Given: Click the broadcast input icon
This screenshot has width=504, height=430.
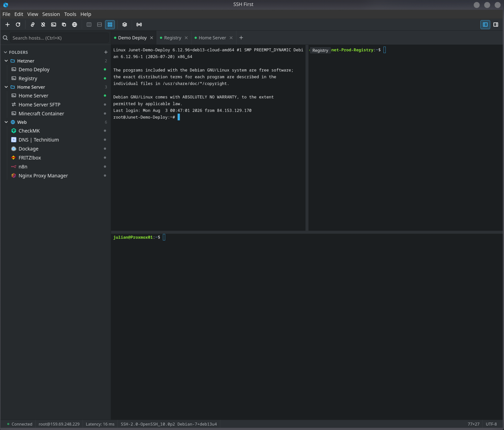Looking at the screenshot, I should coord(139,24).
